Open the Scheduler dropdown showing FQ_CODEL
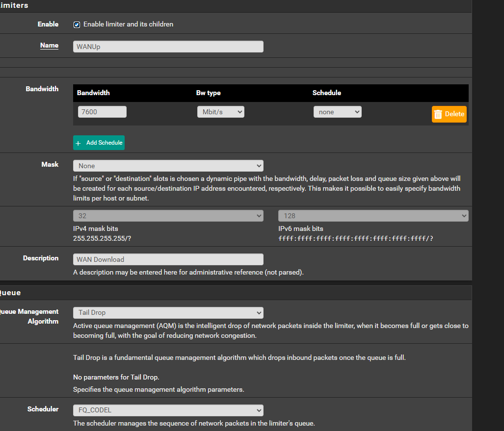 pos(168,410)
